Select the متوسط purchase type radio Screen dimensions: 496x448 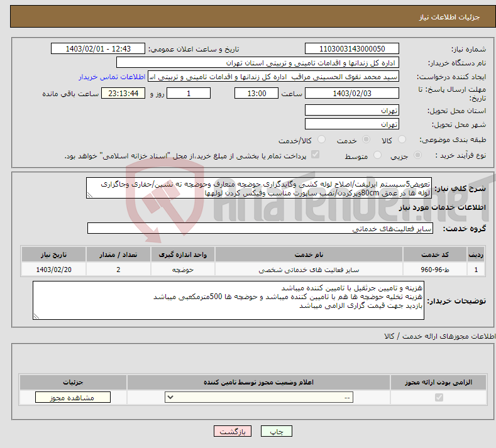pyautogui.click(x=377, y=155)
